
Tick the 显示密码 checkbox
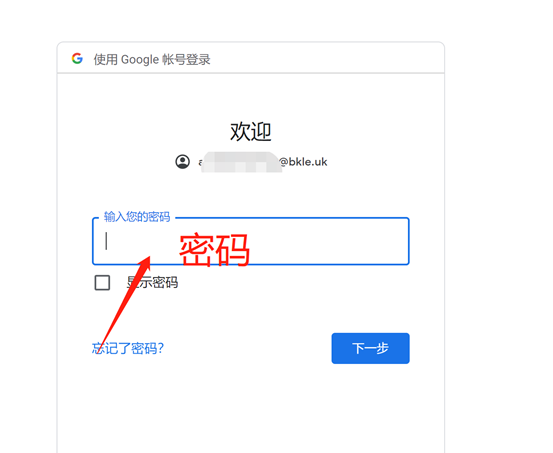(x=102, y=283)
